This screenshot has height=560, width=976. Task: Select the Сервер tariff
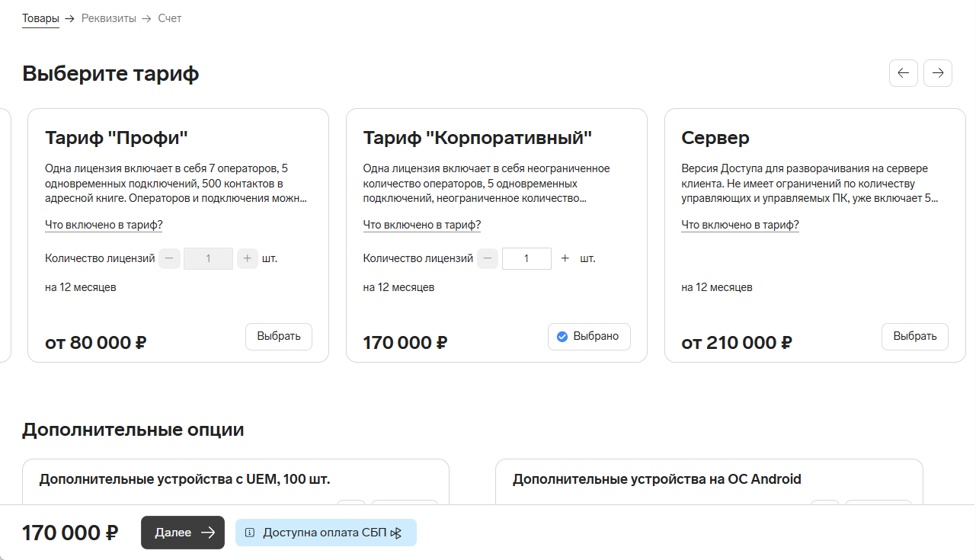coord(914,336)
